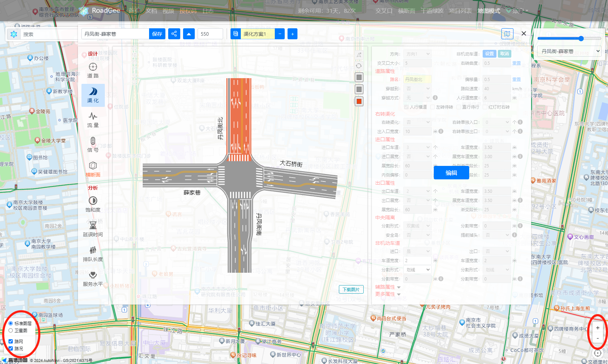
Task: Toggle the 路网 checkbox
Action: point(11,341)
